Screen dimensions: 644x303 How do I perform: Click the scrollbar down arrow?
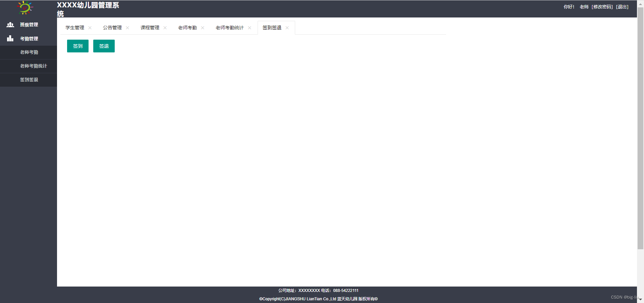pos(640,300)
